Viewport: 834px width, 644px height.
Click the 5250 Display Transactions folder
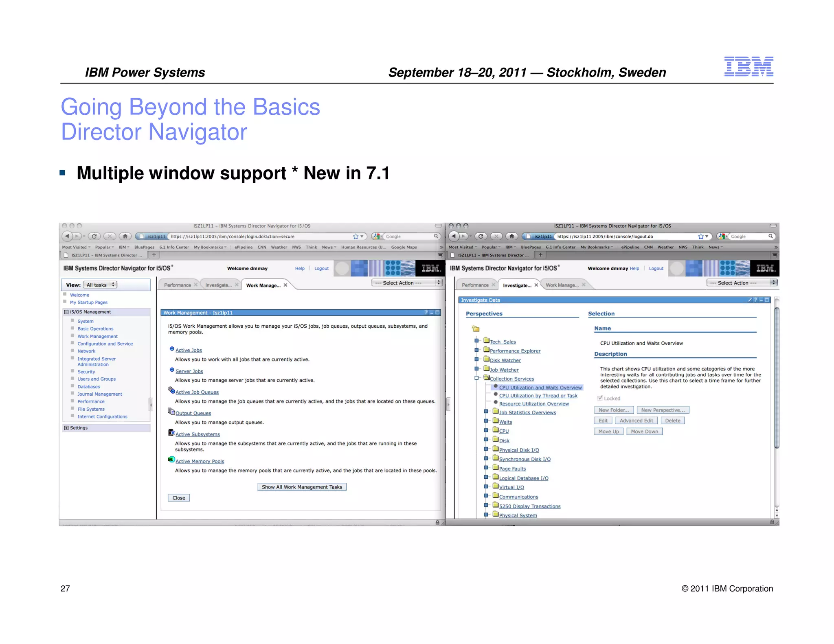(x=496, y=505)
